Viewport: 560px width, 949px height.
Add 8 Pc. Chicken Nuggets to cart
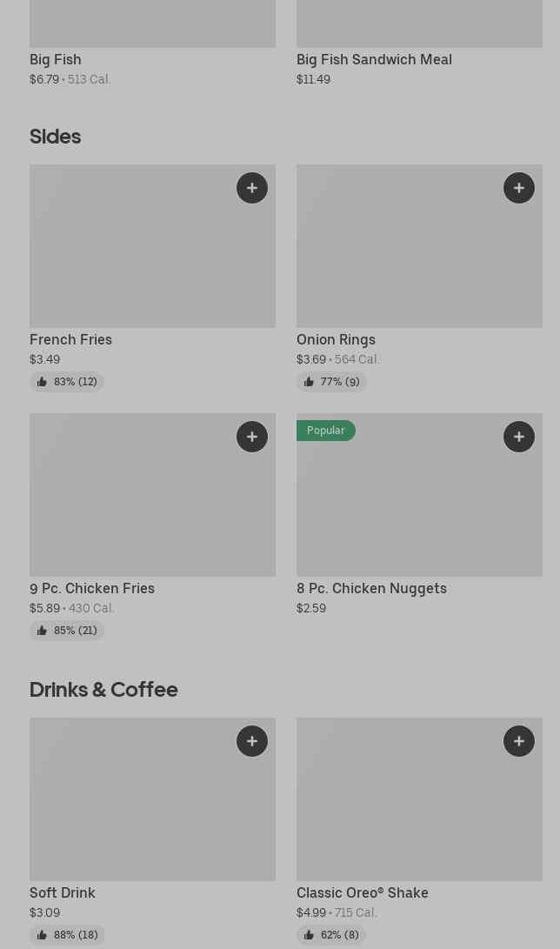point(519,437)
